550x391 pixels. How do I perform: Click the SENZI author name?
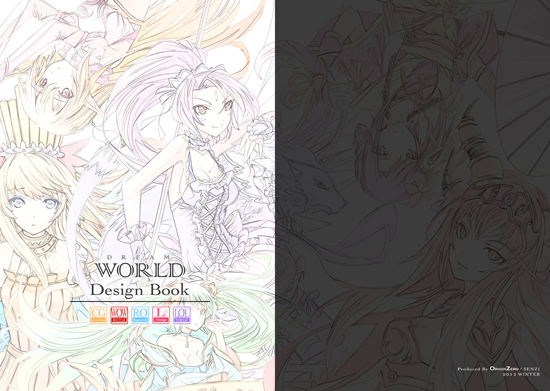tap(532, 369)
